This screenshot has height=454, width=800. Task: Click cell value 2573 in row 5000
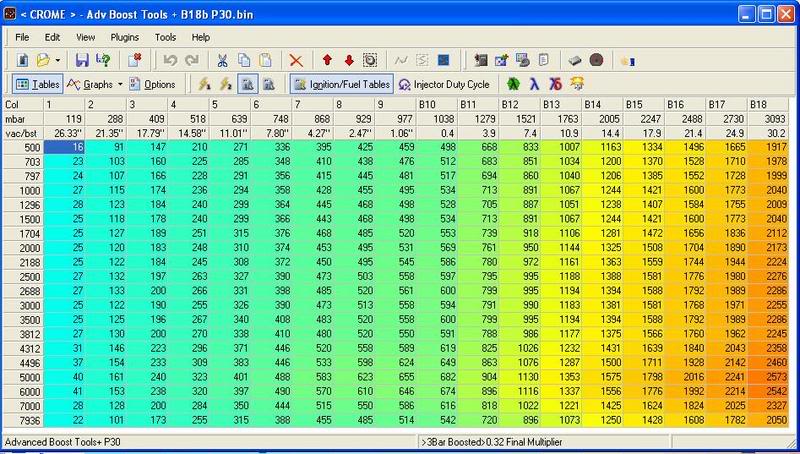point(768,377)
